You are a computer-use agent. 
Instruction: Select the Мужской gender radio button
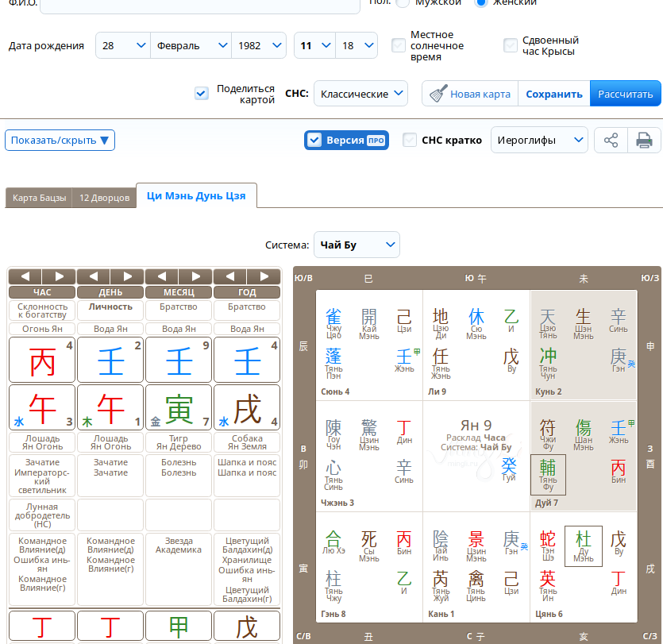[403, 2]
